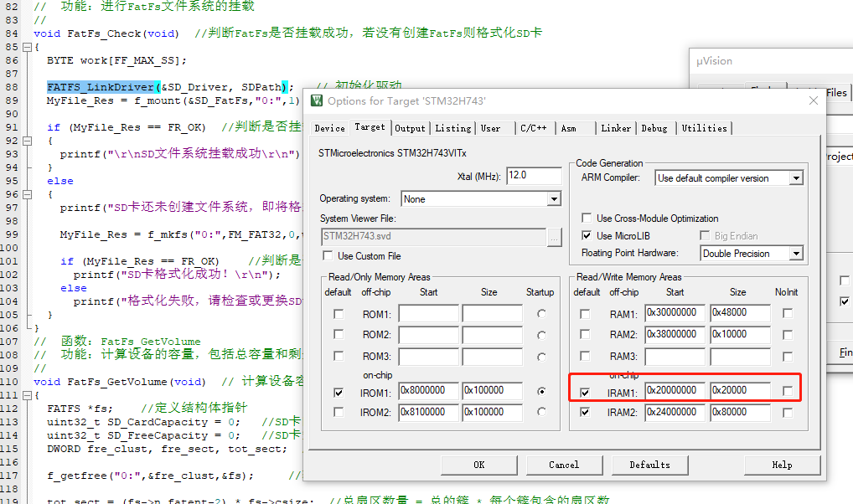Image resolution: width=853 pixels, height=504 pixels.
Task: Open the Listing tab
Action: 452,128
